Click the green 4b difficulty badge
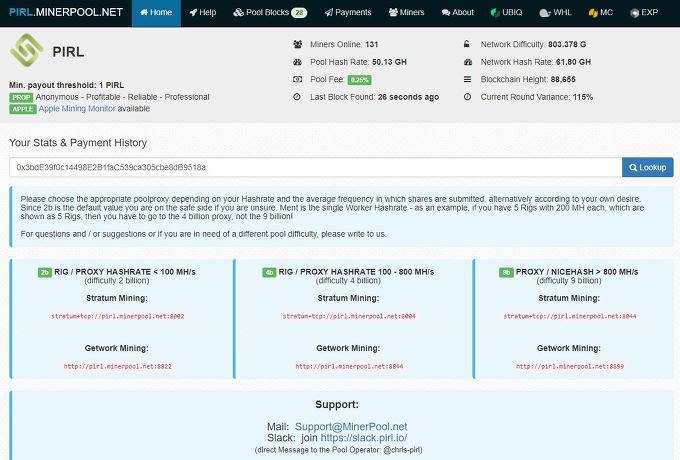 click(x=269, y=272)
